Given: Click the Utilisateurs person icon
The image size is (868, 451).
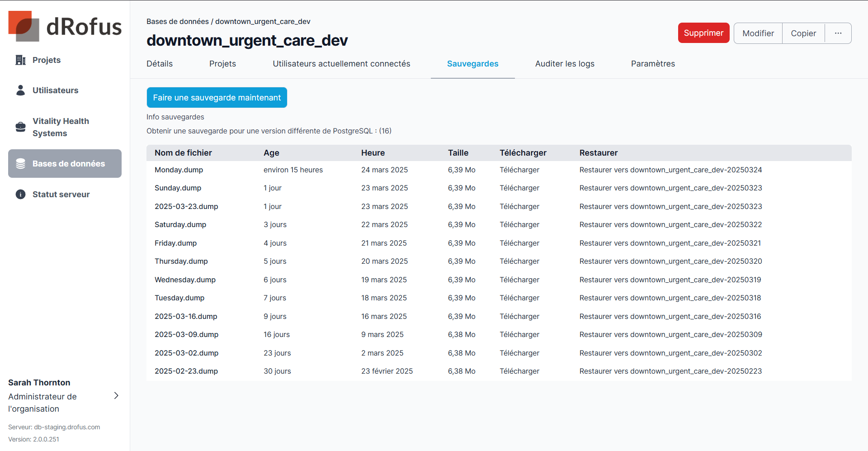Looking at the screenshot, I should pyautogui.click(x=20, y=90).
